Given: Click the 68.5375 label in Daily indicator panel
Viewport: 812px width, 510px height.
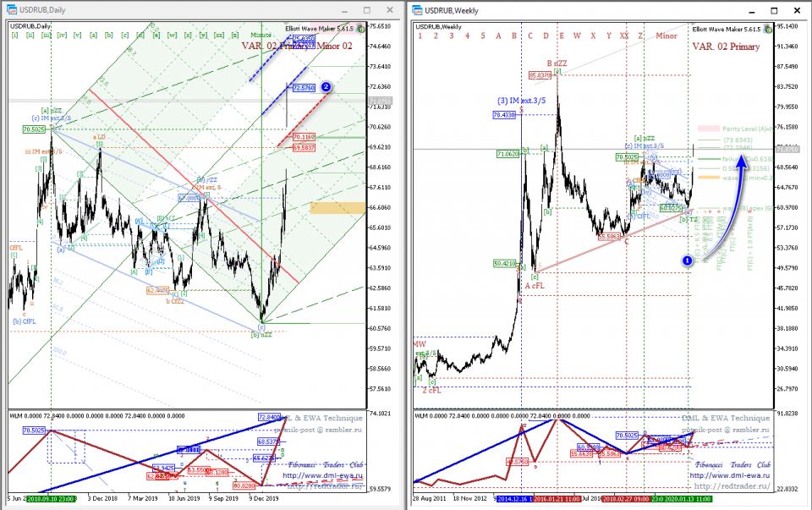Looking at the screenshot, I should click(x=268, y=441).
